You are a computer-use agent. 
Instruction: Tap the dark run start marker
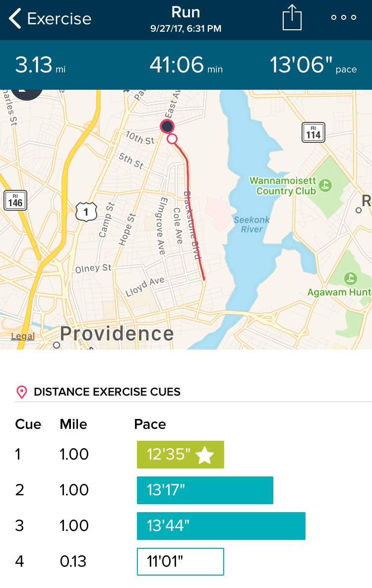(x=167, y=126)
